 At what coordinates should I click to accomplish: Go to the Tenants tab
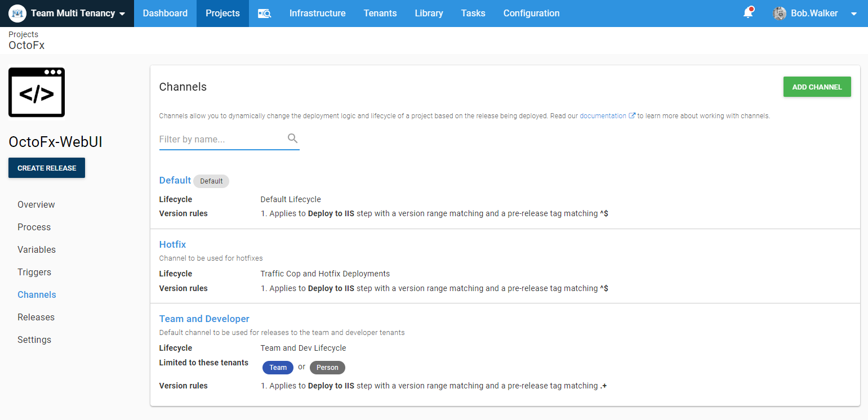(x=380, y=14)
